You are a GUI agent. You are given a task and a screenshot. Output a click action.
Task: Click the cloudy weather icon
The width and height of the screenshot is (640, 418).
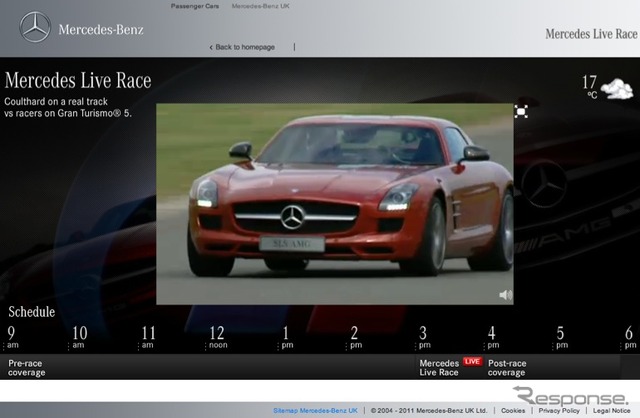617,89
